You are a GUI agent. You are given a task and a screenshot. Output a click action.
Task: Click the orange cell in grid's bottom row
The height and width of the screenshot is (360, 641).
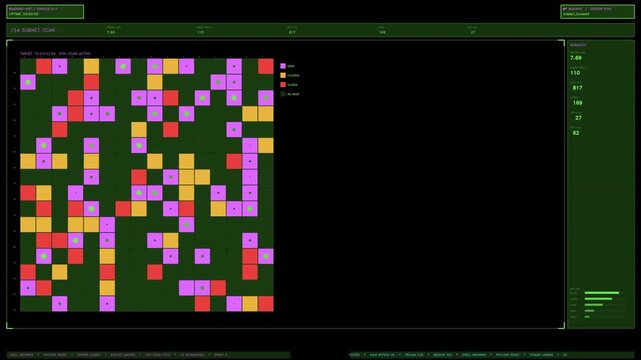(x=250, y=304)
